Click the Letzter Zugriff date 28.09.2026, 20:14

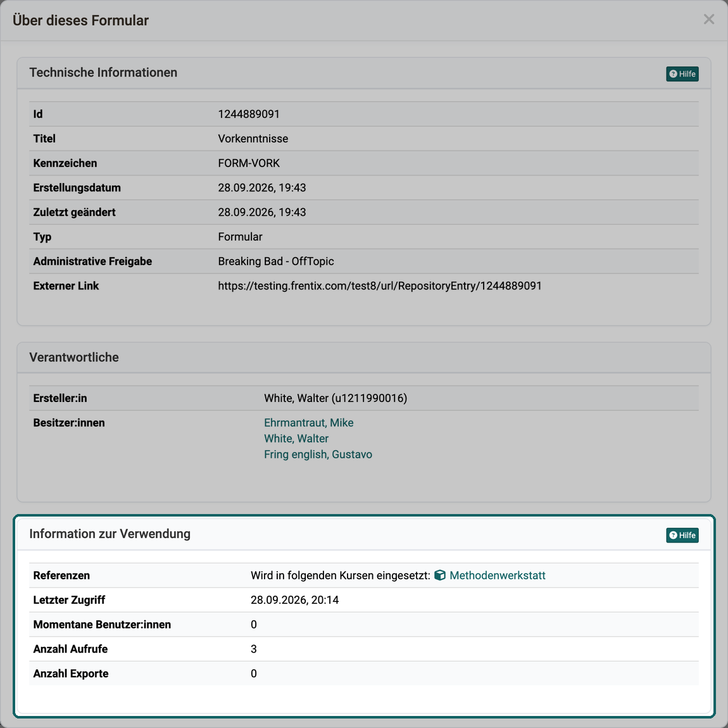click(x=295, y=600)
